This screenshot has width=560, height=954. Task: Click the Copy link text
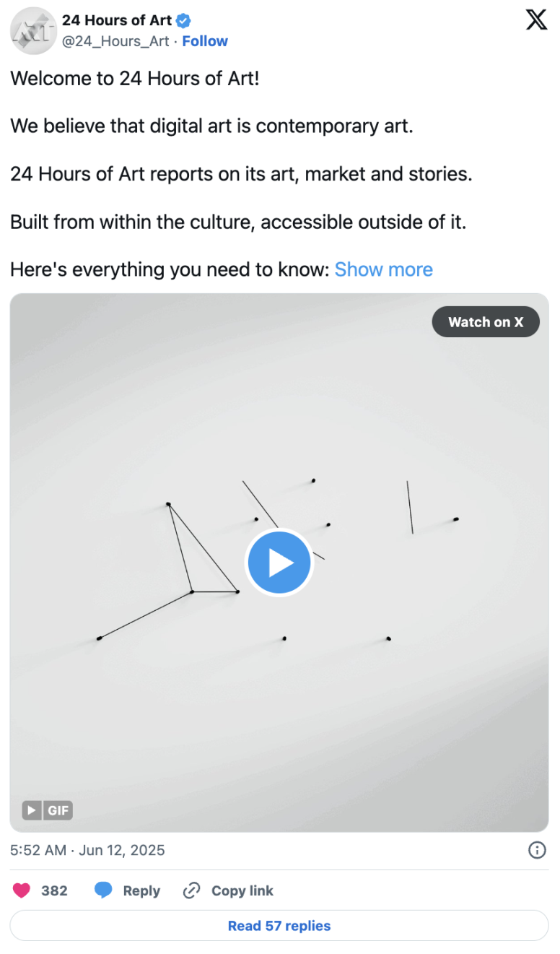click(x=242, y=890)
